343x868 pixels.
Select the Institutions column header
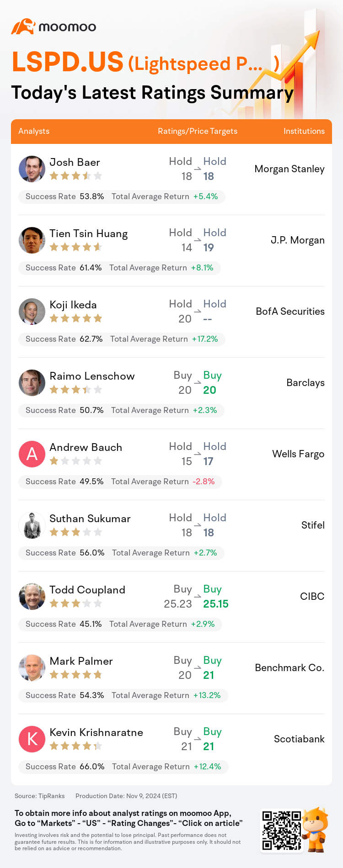(x=304, y=131)
